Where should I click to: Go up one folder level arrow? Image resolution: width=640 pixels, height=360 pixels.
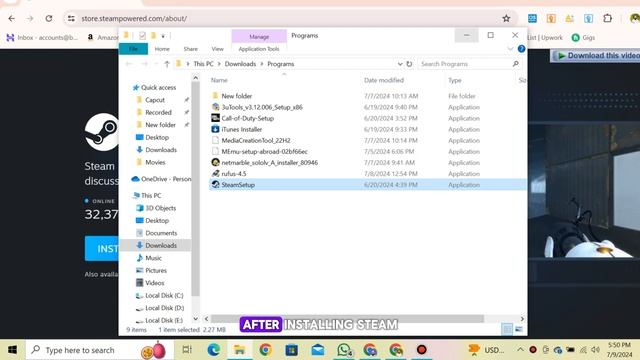[x=167, y=64]
